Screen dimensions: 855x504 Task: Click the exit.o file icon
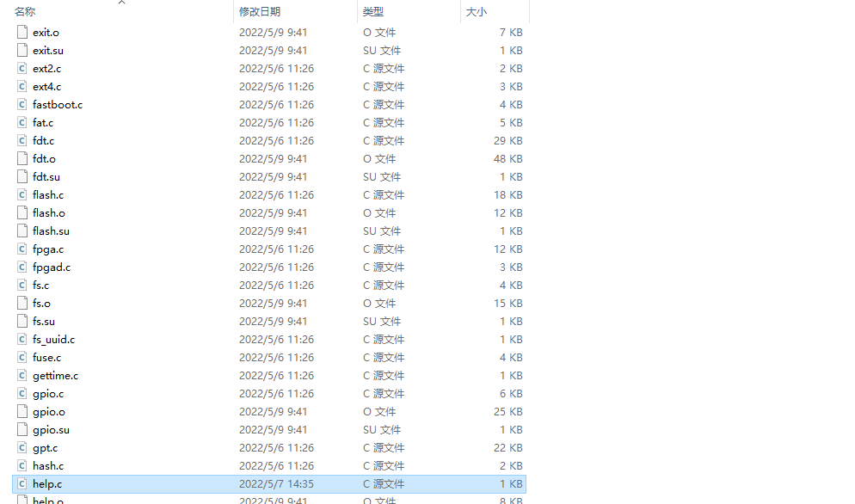22,32
